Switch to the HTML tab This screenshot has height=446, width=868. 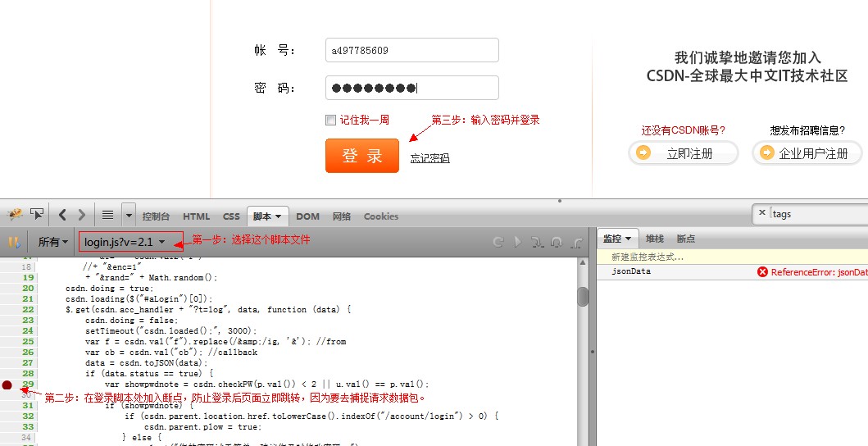click(x=196, y=216)
